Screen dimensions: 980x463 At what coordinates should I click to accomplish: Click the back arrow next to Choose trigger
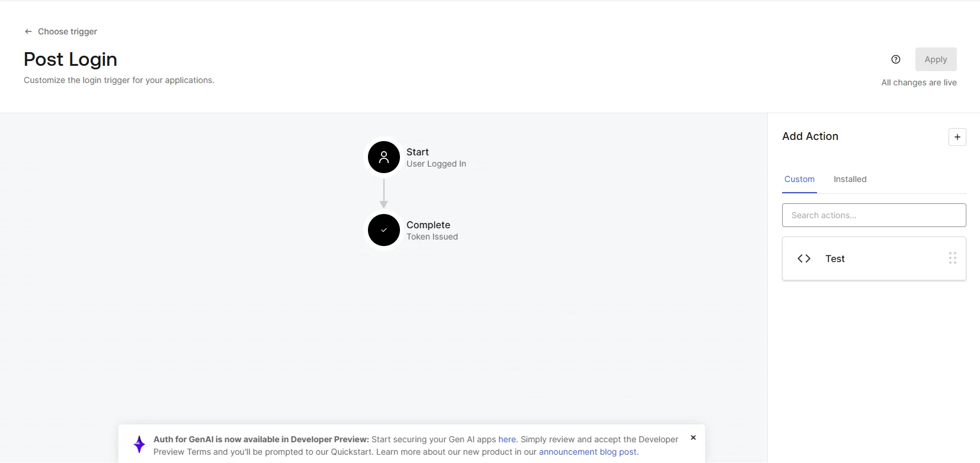[28, 31]
